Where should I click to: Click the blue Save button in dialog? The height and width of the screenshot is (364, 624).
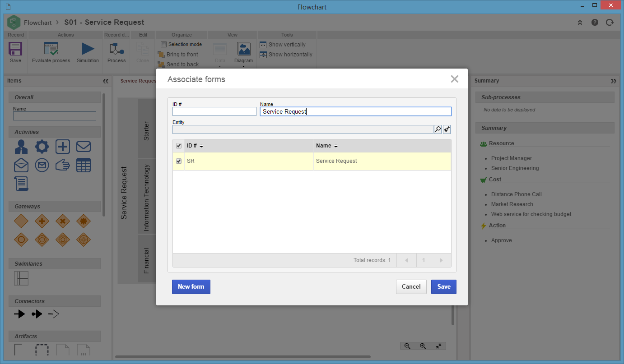(444, 287)
